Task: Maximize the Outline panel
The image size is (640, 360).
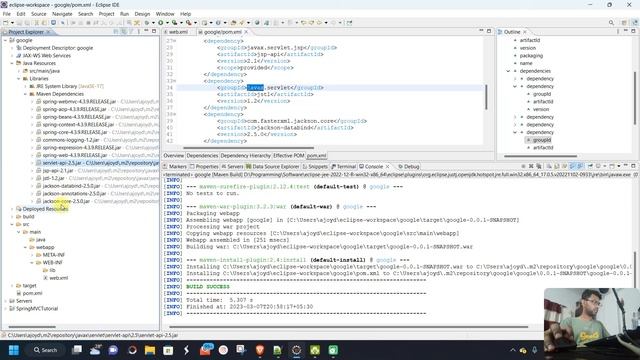Action: coord(633,31)
